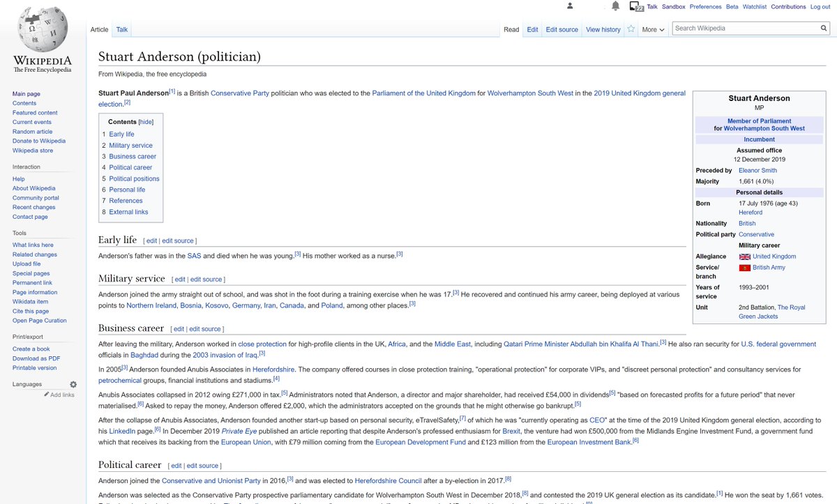
Task: Edit the Early life section
Action: tap(151, 241)
